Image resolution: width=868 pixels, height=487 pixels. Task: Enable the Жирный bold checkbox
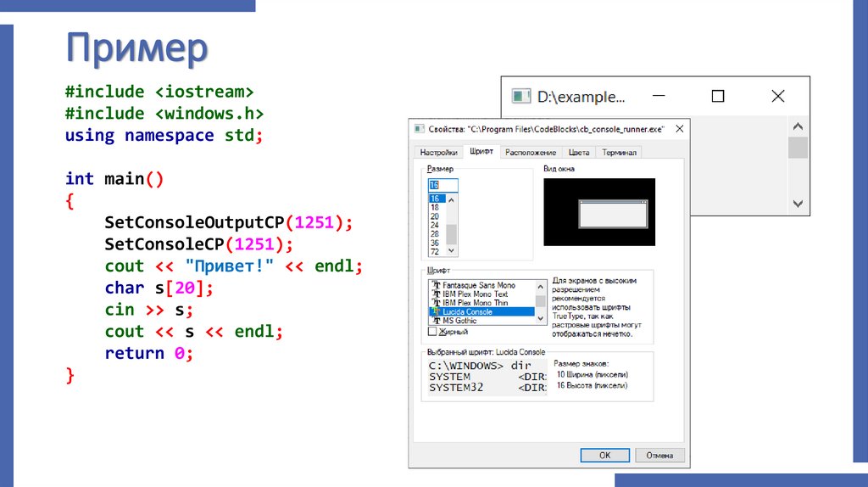433,332
